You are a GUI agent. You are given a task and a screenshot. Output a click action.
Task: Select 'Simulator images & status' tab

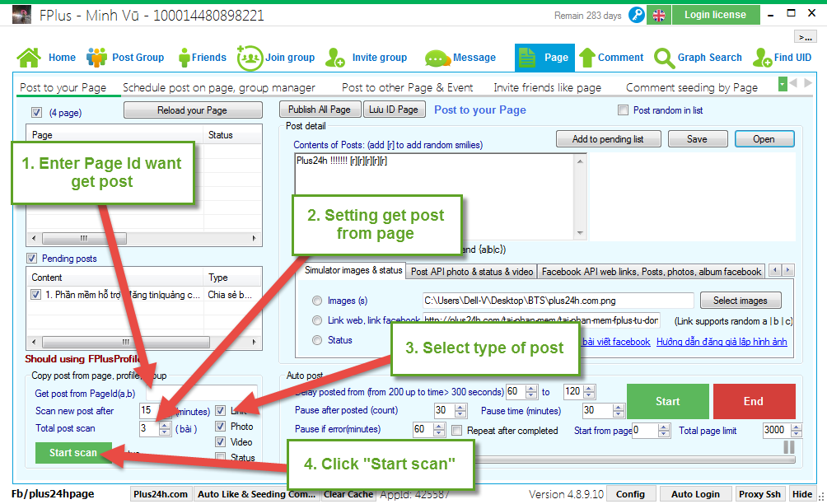(x=353, y=270)
